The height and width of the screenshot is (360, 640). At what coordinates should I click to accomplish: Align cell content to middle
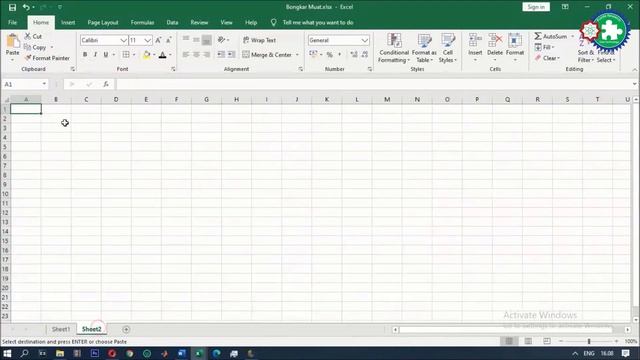coord(196,40)
